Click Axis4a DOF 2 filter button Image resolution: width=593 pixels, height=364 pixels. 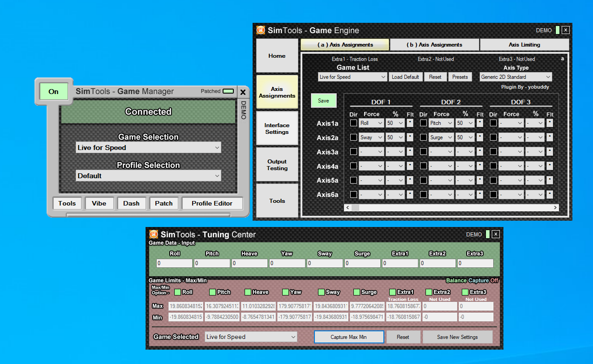click(480, 166)
